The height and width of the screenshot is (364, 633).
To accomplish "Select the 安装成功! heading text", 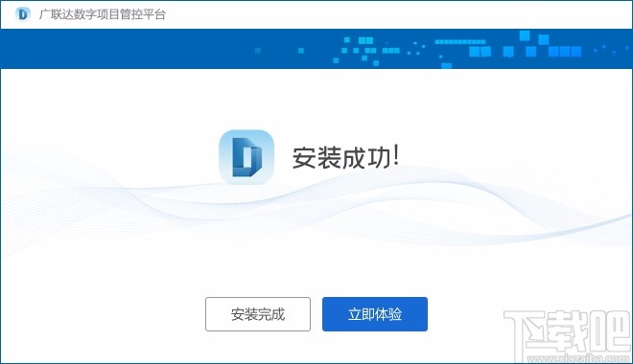I will click(346, 157).
